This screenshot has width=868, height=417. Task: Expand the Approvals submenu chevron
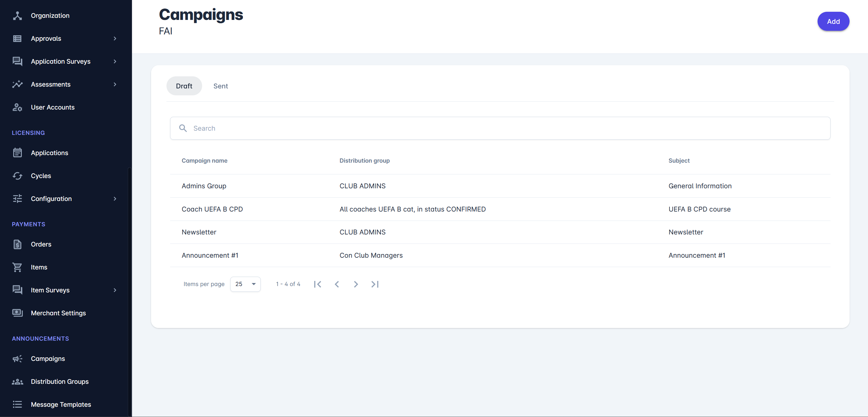click(115, 39)
